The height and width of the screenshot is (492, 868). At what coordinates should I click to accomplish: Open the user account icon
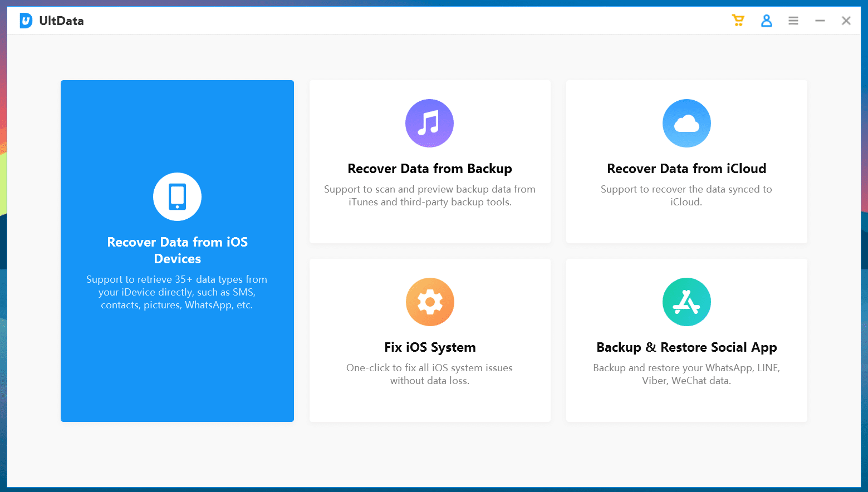tap(767, 21)
